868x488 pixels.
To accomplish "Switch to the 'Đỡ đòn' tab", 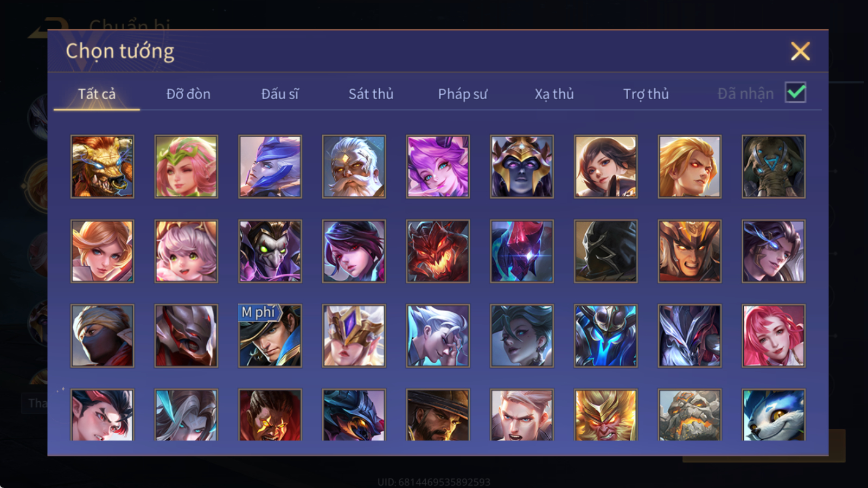I will (x=188, y=94).
